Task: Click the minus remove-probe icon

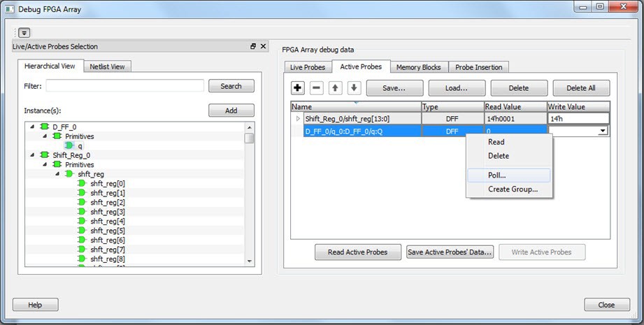Action: (x=317, y=88)
